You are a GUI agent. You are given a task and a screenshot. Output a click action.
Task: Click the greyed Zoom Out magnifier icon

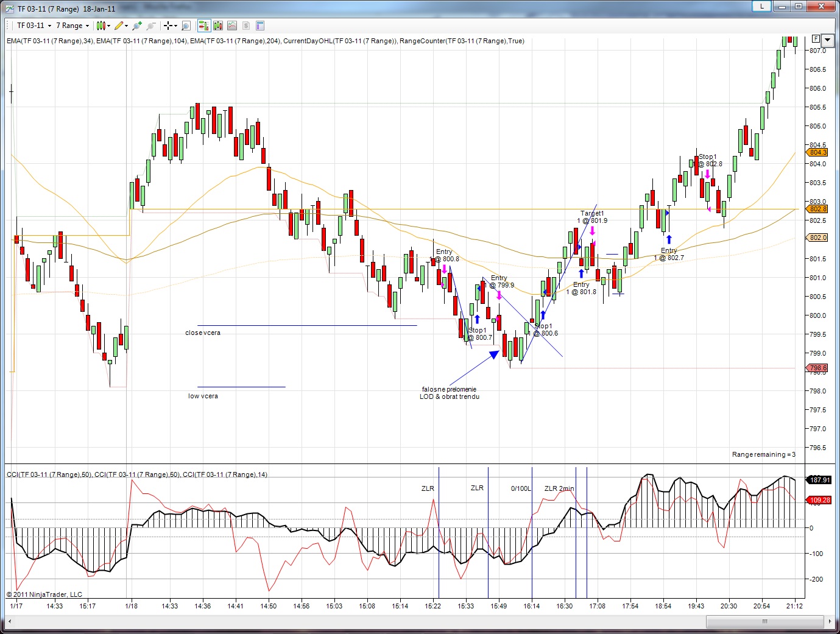(151, 26)
